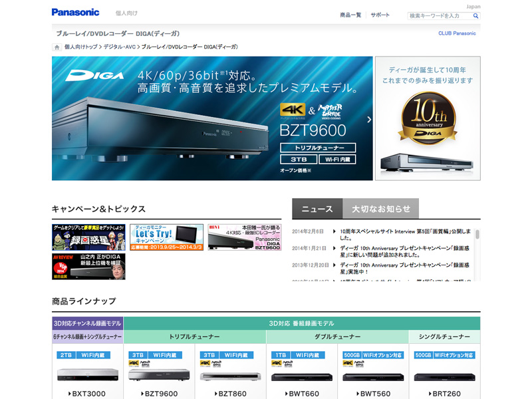This screenshot has height=399, width=532.
Task: Go to デジタル・AVC breadcrumb
Action: (x=120, y=47)
